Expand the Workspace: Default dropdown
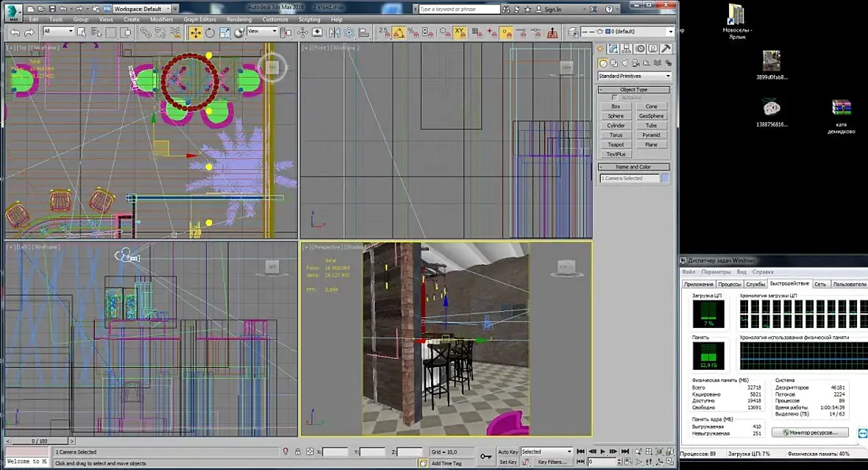This screenshot has height=470, width=868. coord(141,9)
